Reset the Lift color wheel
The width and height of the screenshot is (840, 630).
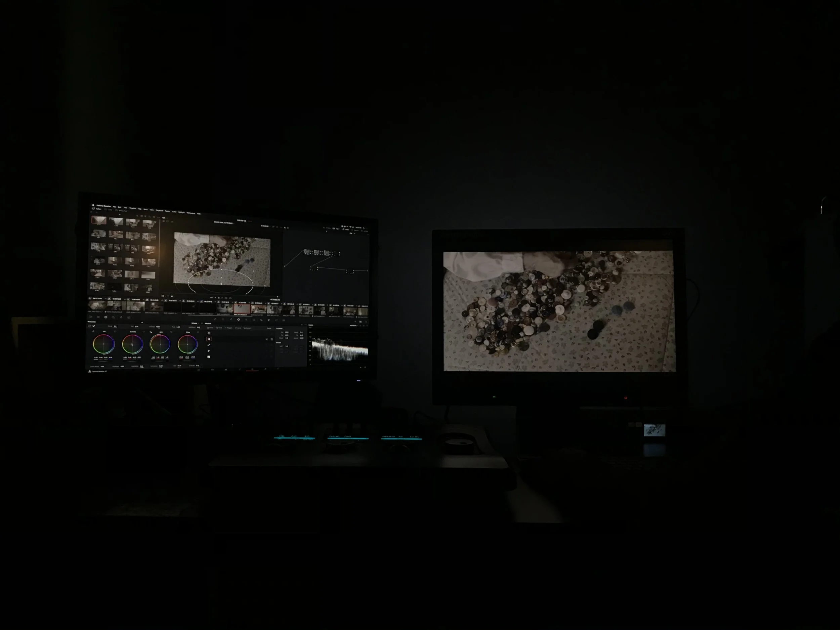coord(115,332)
